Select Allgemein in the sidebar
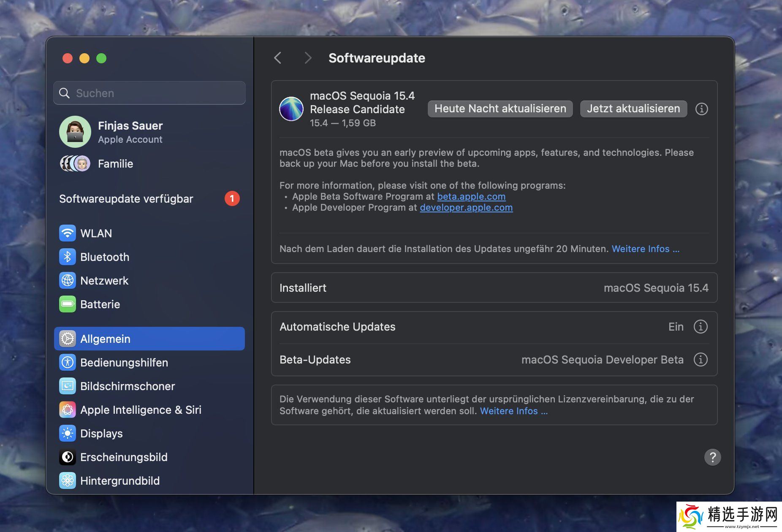This screenshot has height=532, width=782. pyautogui.click(x=149, y=339)
